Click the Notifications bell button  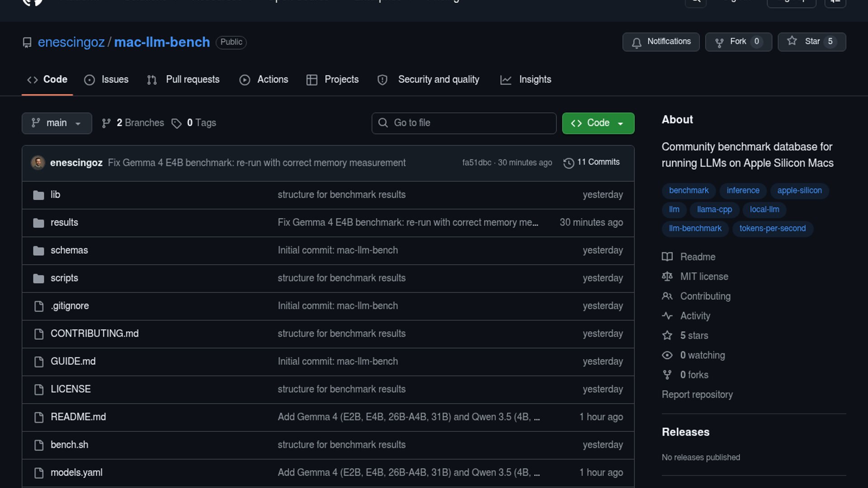coord(660,42)
